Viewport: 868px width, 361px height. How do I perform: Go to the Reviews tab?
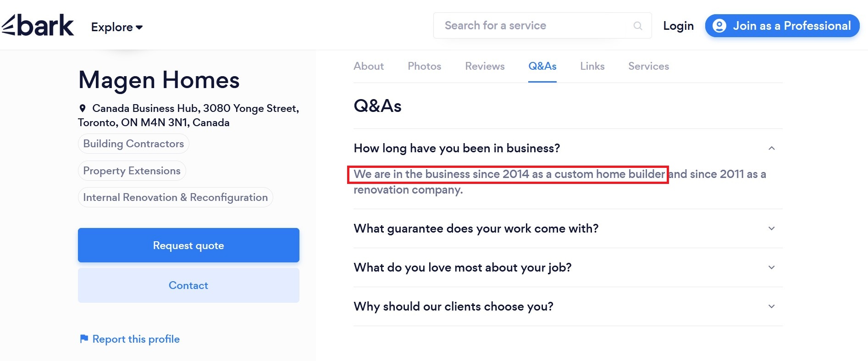coord(485,66)
